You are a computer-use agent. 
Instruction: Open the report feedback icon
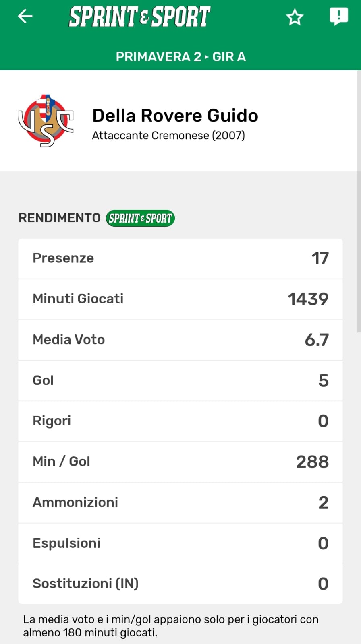pos(338,17)
